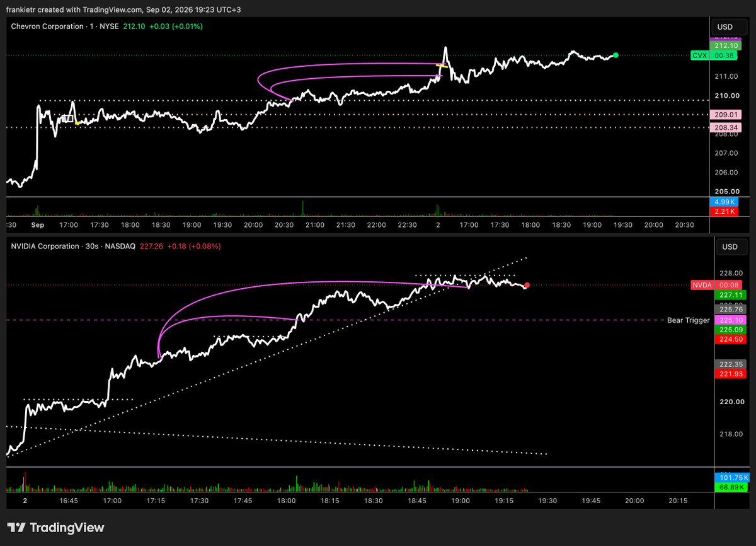The width and height of the screenshot is (756, 546).
Task: Click the TradingView logo at bottom left
Action: click(55, 528)
